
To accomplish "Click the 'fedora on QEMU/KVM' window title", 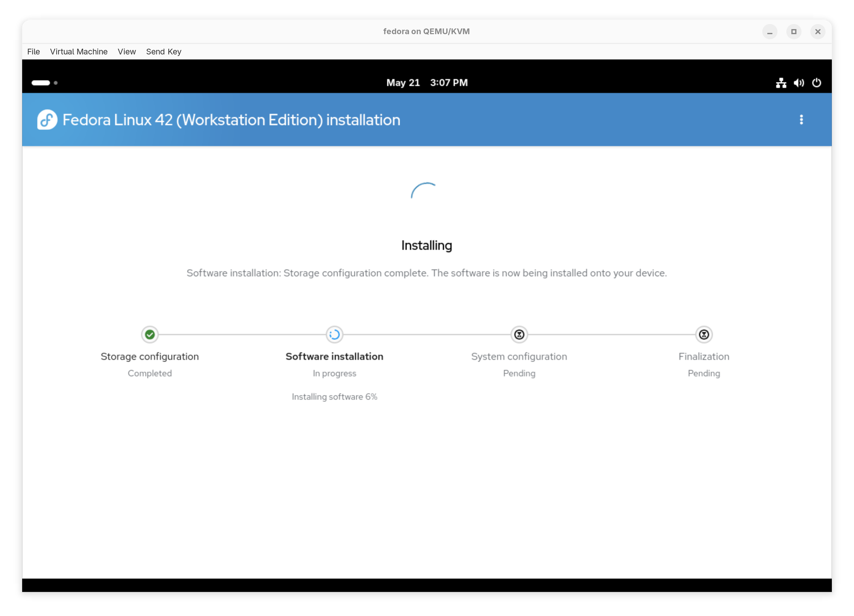I will 426,32.
